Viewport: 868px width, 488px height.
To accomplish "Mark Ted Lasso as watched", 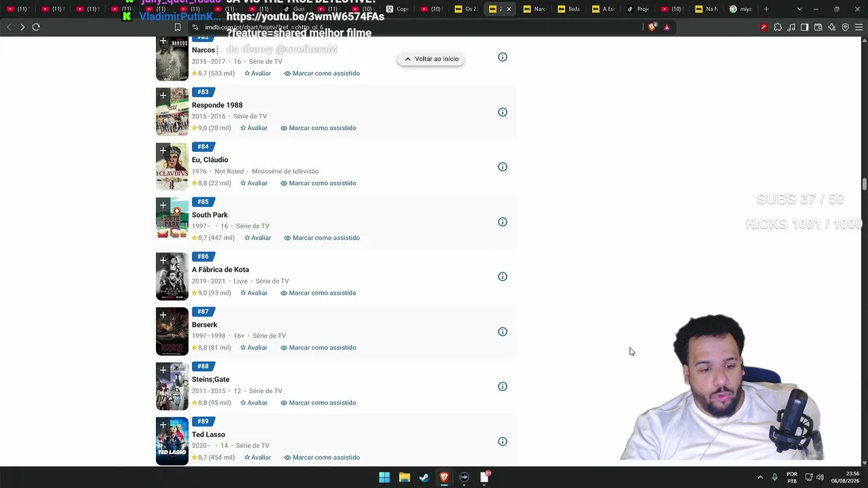I will tap(322, 457).
